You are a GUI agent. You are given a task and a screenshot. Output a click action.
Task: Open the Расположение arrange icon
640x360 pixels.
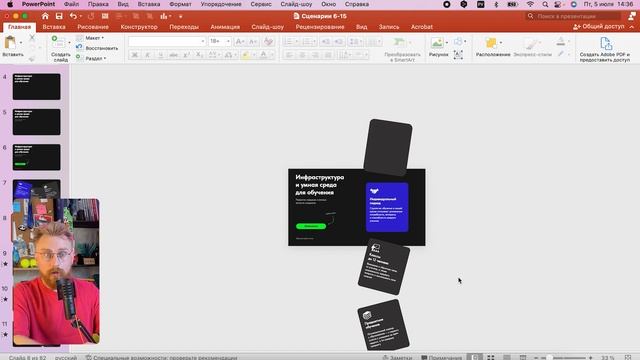click(491, 42)
